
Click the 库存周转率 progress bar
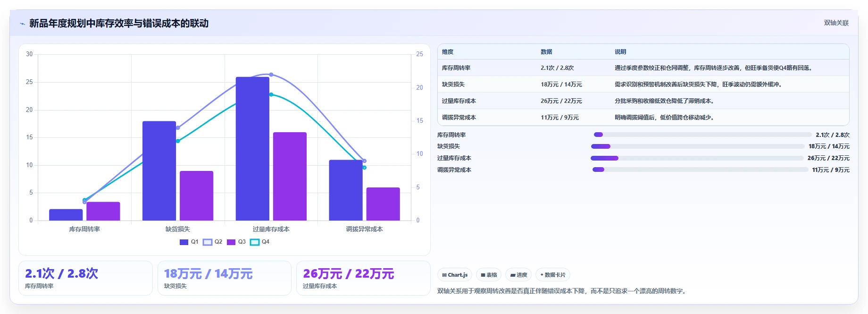point(702,135)
